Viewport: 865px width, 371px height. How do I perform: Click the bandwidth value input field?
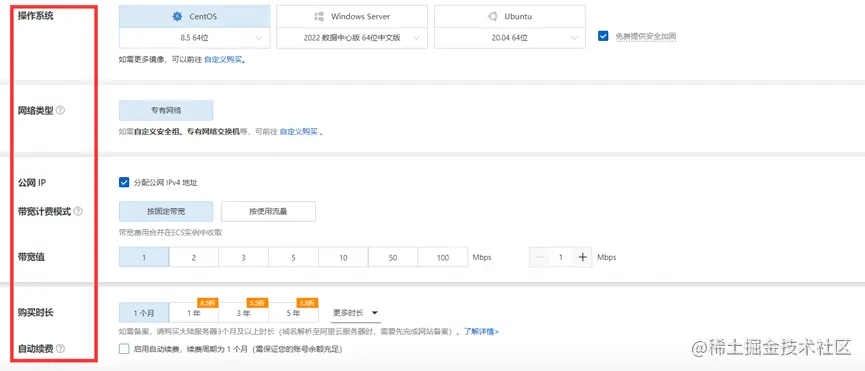tap(561, 257)
